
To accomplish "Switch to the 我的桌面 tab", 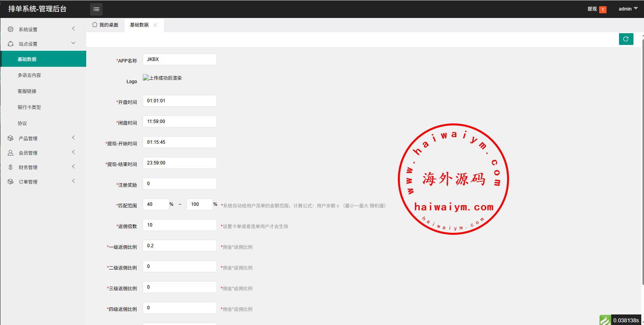I will coord(105,25).
